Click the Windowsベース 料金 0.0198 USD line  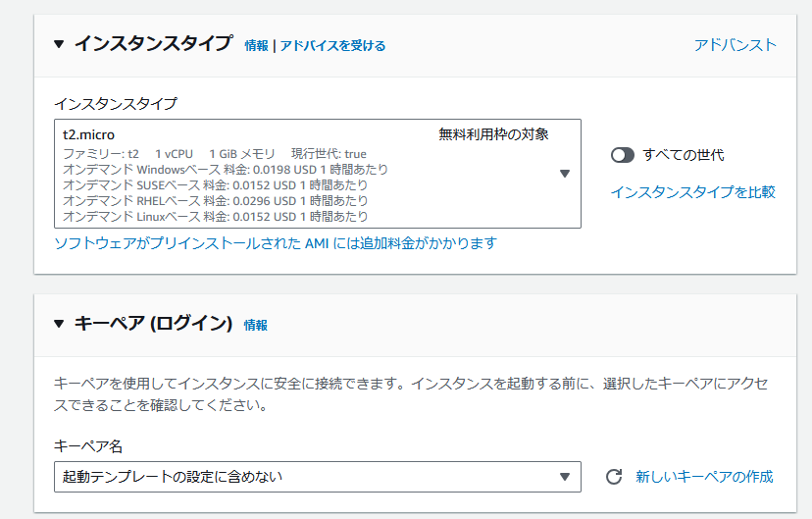point(226,170)
